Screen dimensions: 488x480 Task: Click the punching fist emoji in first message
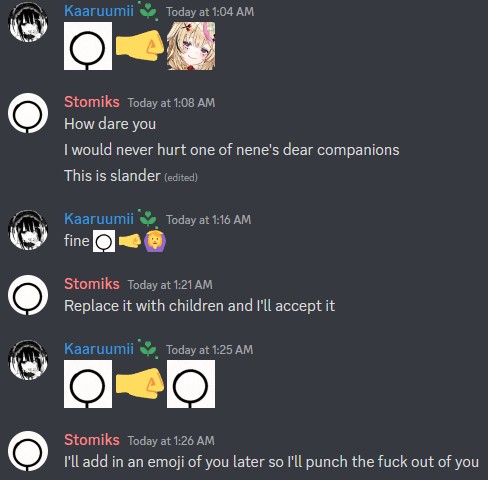[140, 46]
